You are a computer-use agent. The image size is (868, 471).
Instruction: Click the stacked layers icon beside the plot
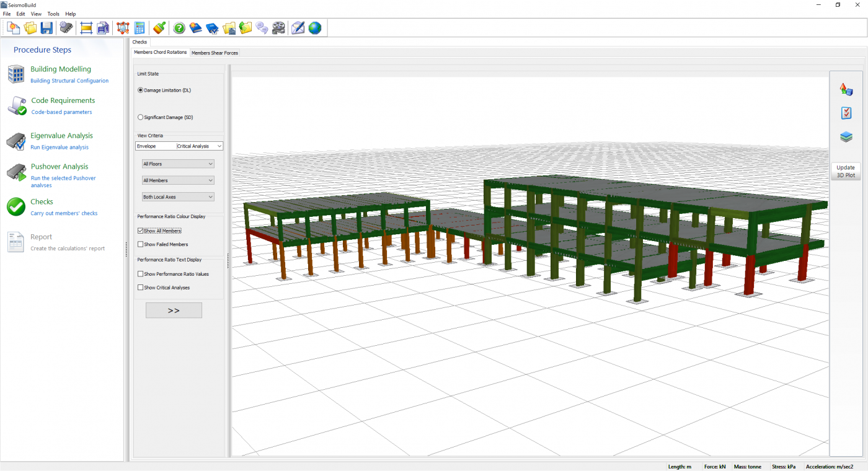846,137
